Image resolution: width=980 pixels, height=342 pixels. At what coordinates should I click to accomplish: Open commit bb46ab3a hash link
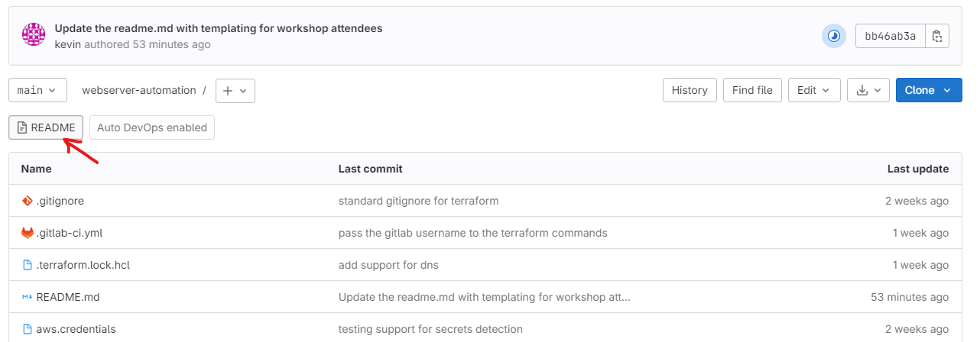[890, 36]
